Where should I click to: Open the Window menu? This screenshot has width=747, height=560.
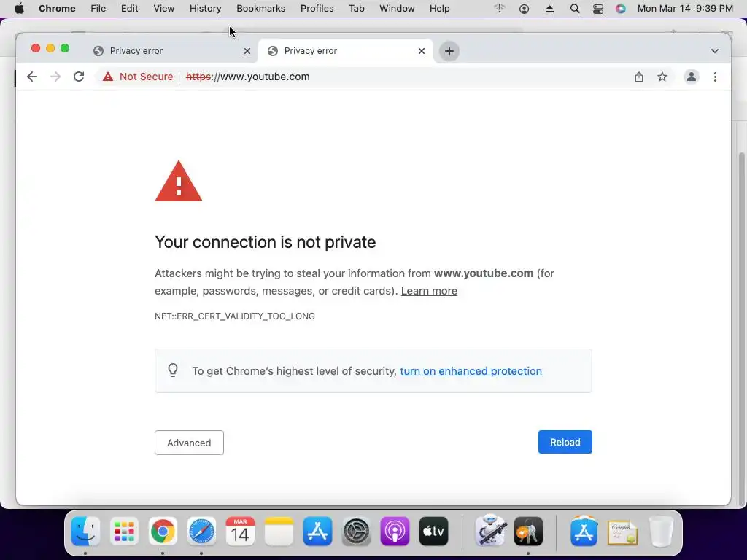397,9
